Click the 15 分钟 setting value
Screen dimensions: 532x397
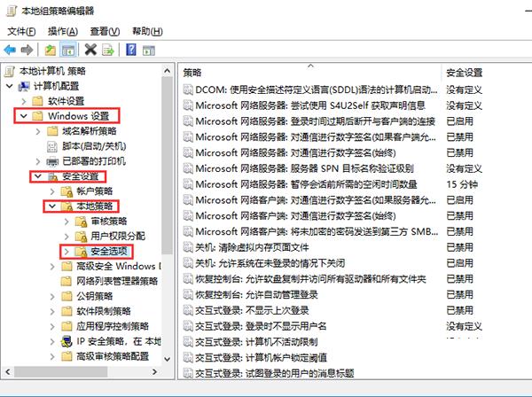tap(462, 184)
